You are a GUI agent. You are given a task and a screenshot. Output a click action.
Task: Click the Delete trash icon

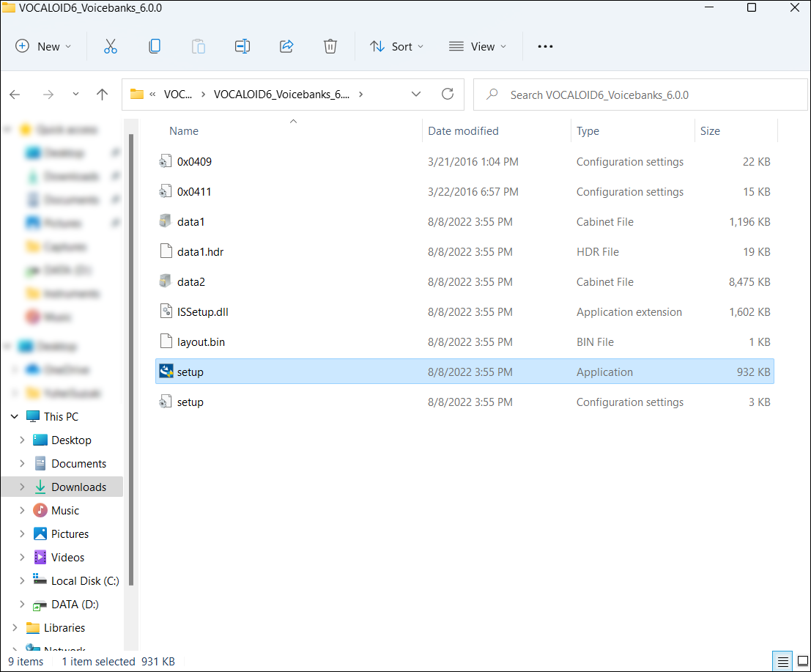(x=330, y=46)
